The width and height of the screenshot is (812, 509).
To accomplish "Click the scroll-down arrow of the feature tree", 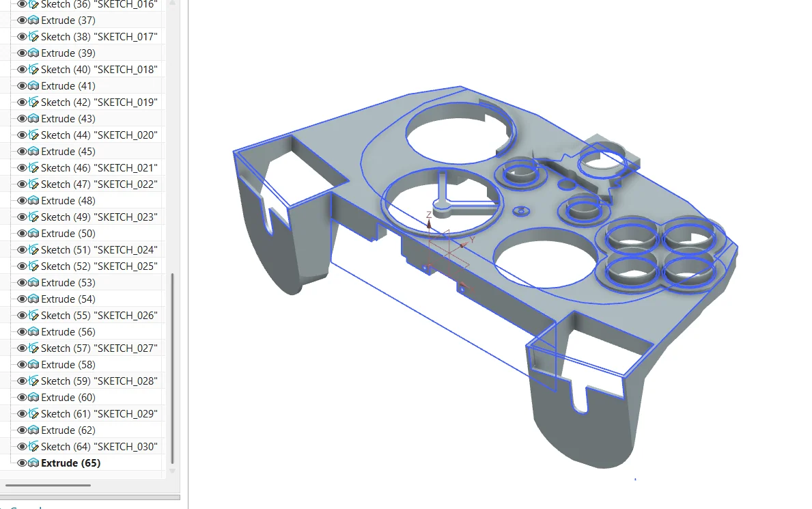I will coord(173,471).
